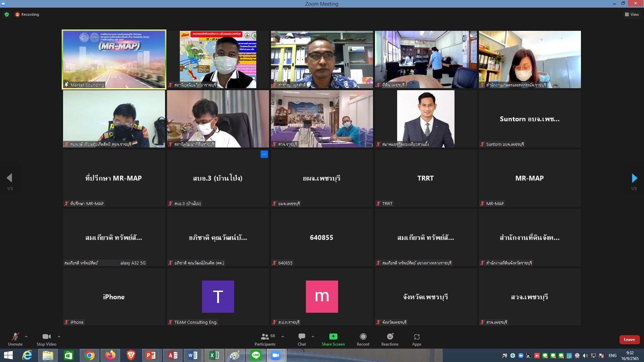Open the View layout menu
The image size is (644, 362).
click(x=632, y=14)
